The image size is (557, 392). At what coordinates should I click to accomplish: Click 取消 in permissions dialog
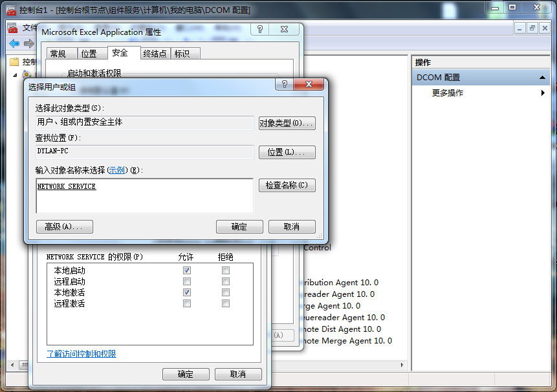pos(238,375)
